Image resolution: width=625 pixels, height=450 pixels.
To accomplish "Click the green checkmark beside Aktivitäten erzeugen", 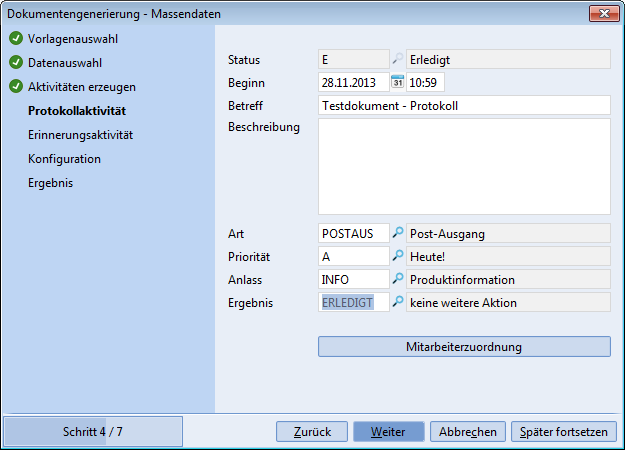I will coord(16,87).
